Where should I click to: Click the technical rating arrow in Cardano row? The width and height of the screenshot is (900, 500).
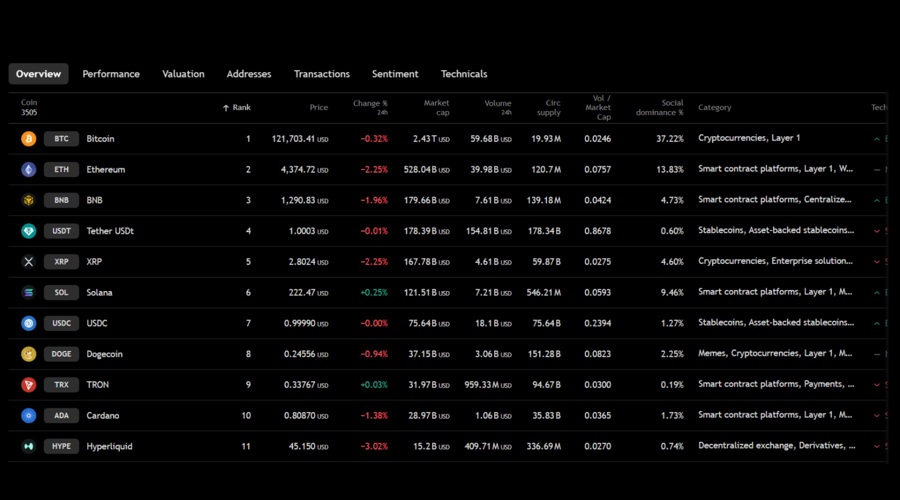click(877, 416)
